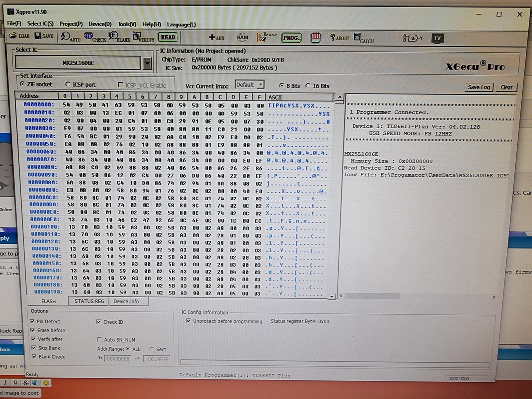532x399 pixels.
Task: Open the Select IC dropdown arrow
Action: 147,63
